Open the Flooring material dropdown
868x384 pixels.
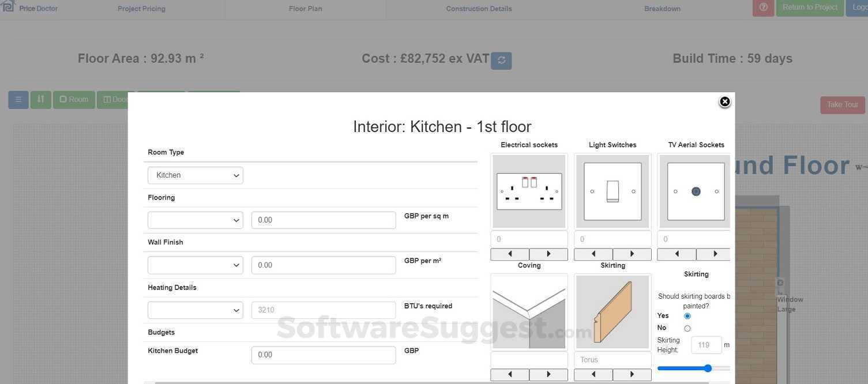[195, 220]
